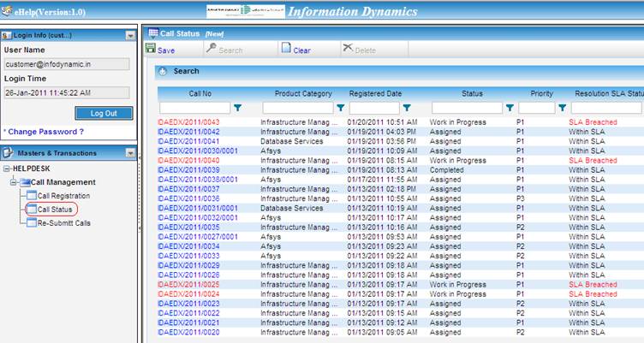Select Call Status in the tree
The width and height of the screenshot is (644, 343).
(x=56, y=209)
